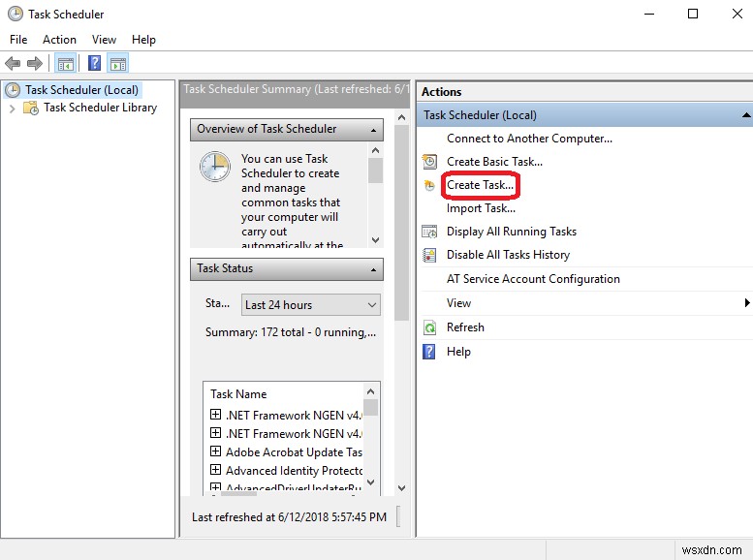Open the File menu
The height and width of the screenshot is (560, 753).
18,40
